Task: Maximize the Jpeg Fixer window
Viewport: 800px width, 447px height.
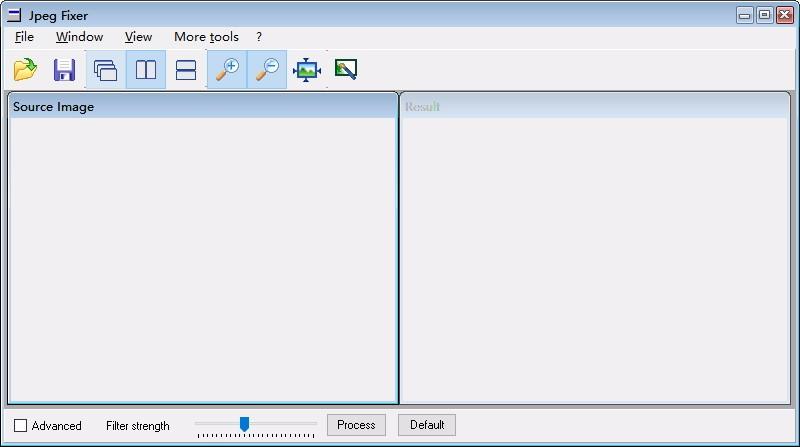Action: [765, 15]
